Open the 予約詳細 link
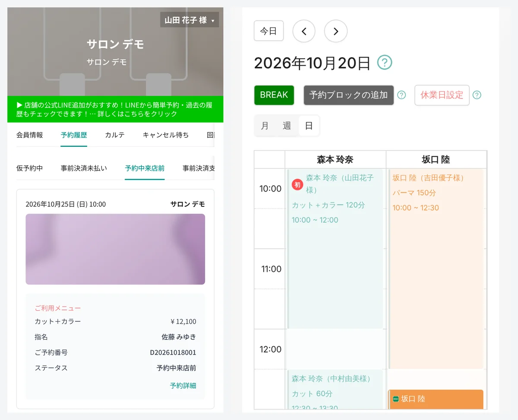 tap(183, 385)
